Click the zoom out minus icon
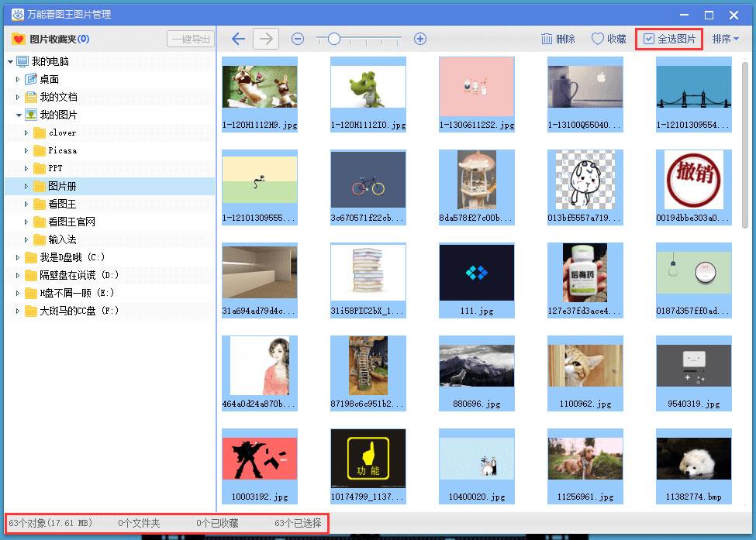The width and height of the screenshot is (756, 540). (297, 39)
